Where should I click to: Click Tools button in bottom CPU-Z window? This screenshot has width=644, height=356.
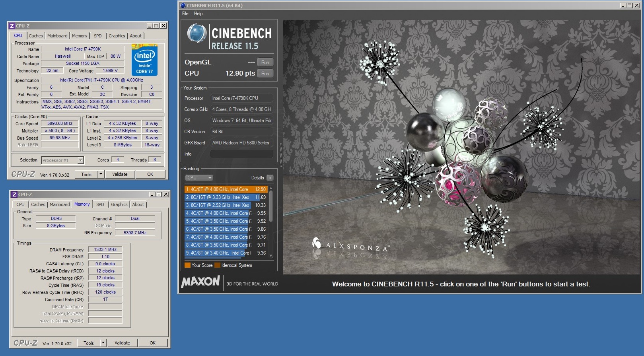89,343
